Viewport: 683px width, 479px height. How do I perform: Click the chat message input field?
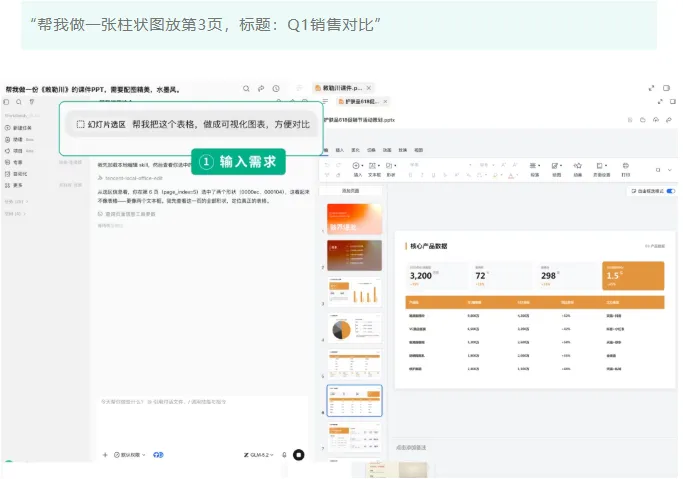[203, 420]
